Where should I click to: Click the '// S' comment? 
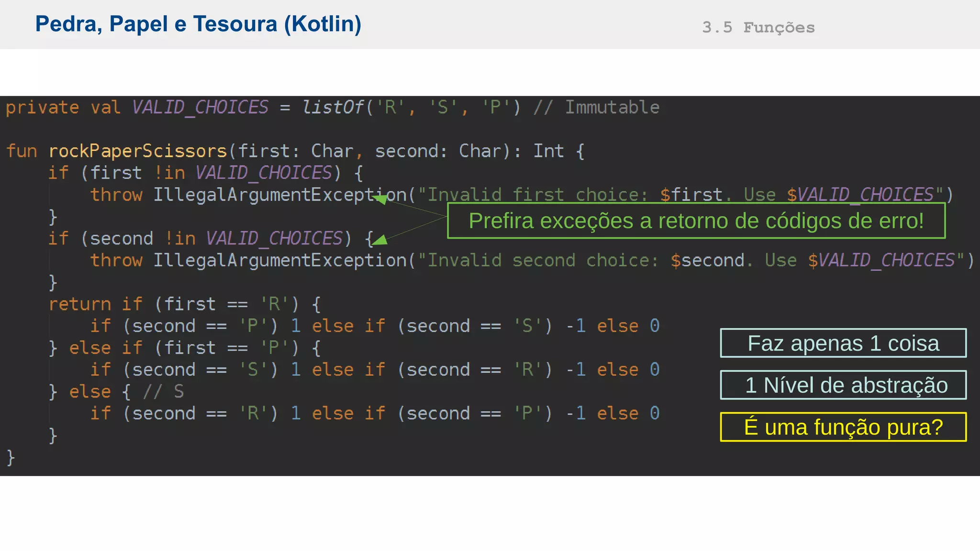164,392
